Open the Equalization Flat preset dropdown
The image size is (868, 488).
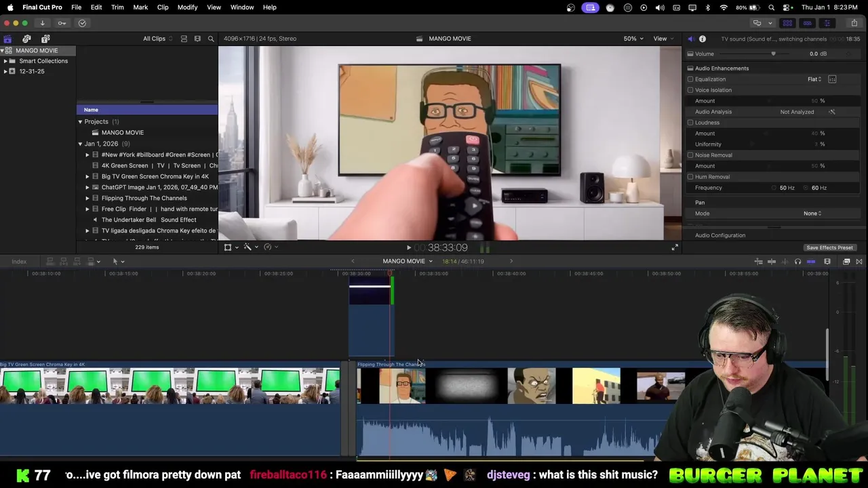[814, 79]
